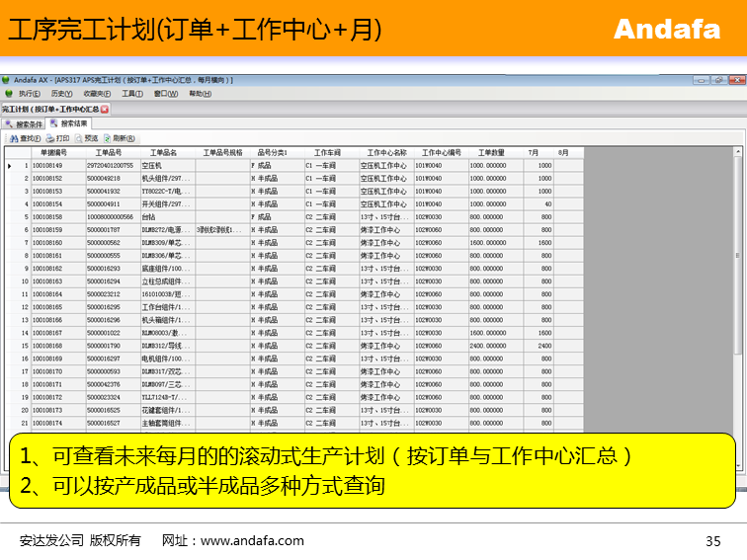747x560 pixels.
Task: Switch to the 搜索条件 tab
Action: coord(24,124)
